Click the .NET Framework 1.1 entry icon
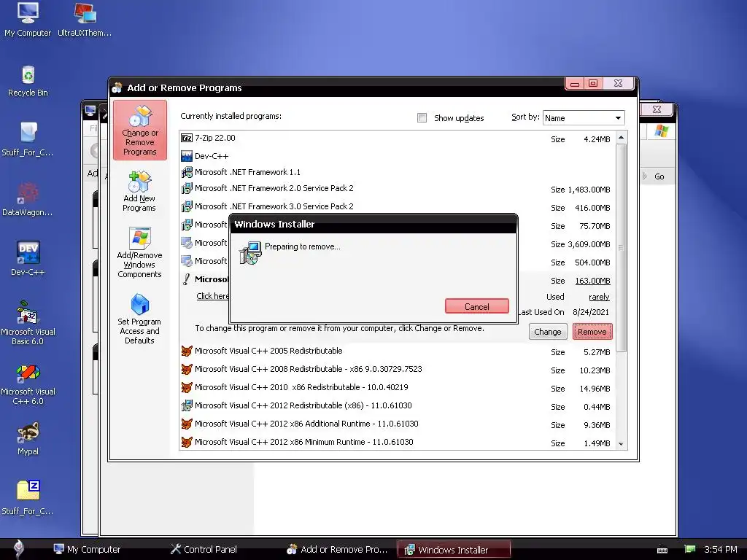The height and width of the screenshot is (560, 747). click(187, 172)
